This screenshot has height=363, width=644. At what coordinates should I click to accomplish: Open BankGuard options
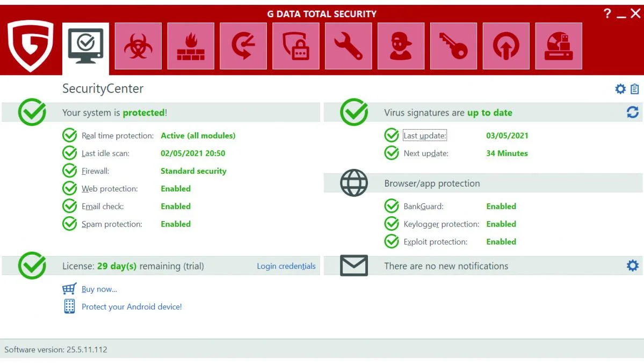click(423, 207)
